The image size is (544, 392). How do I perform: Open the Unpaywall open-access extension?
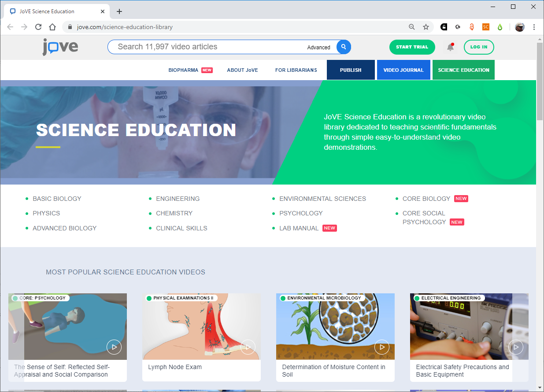(x=472, y=27)
